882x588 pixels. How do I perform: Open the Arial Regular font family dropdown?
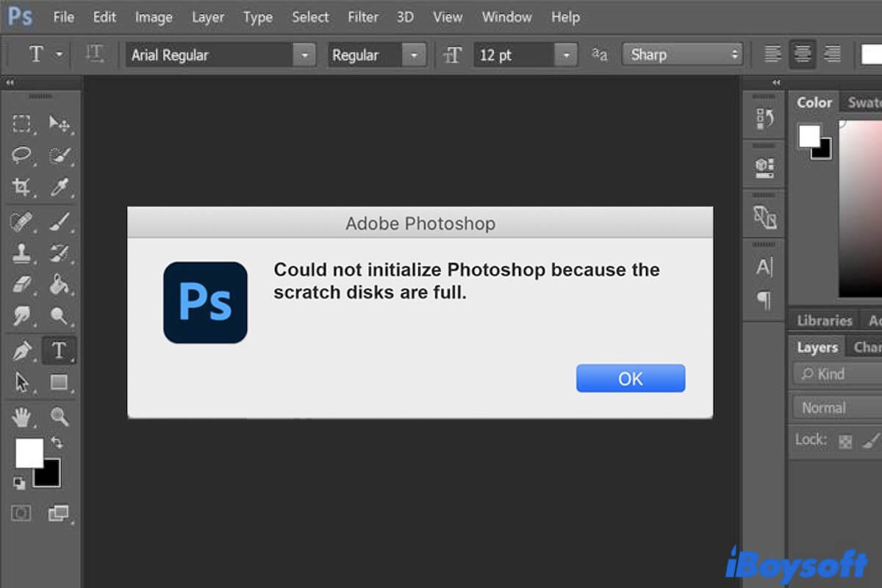[304, 54]
